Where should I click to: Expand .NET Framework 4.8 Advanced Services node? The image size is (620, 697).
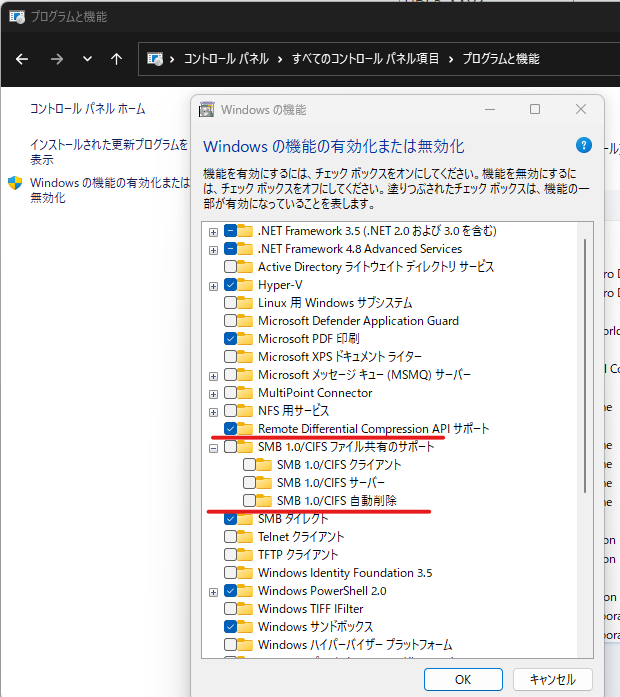tap(213, 250)
